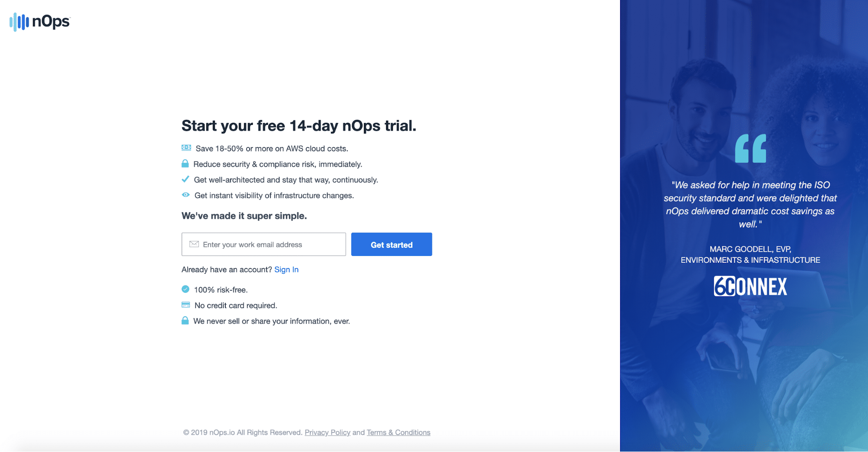Click the envelope icon in email field
The width and height of the screenshot is (868, 452).
point(194,244)
